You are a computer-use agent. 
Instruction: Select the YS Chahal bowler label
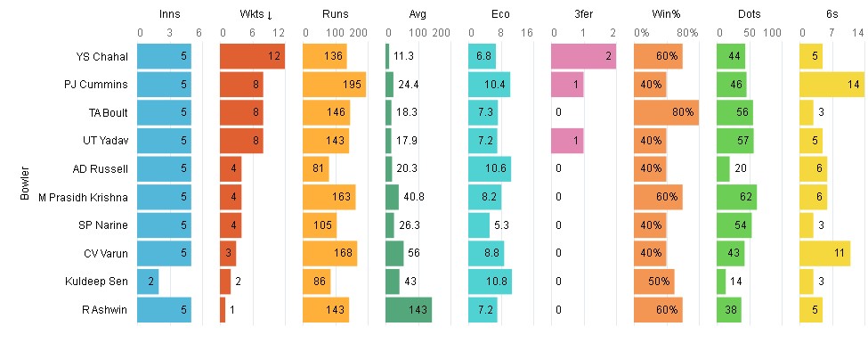click(102, 56)
